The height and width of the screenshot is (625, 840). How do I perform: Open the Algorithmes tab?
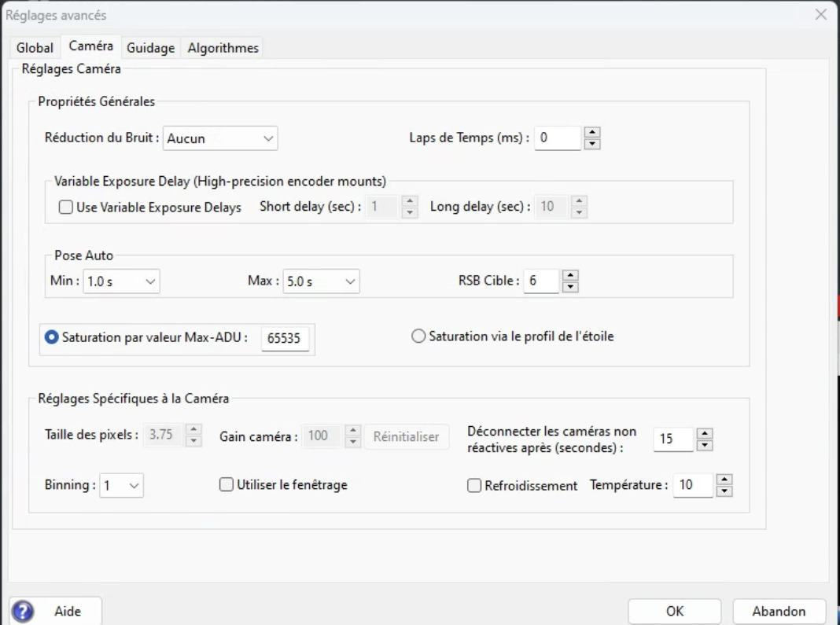[223, 48]
